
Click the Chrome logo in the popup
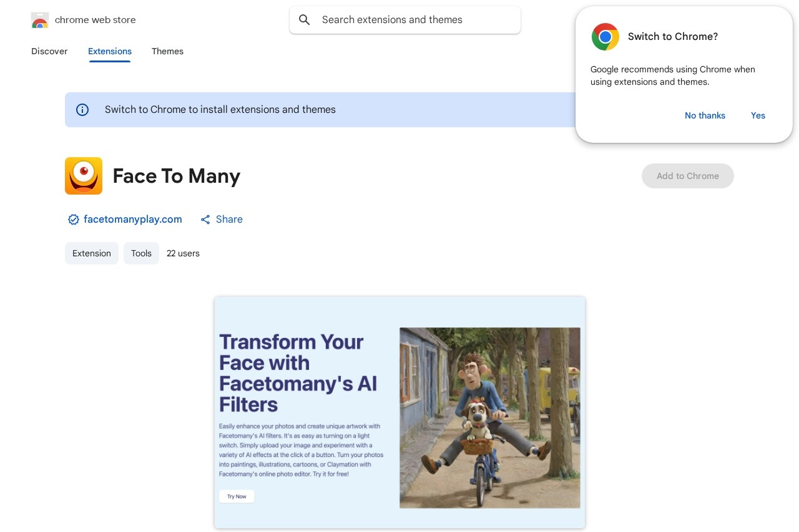point(605,37)
